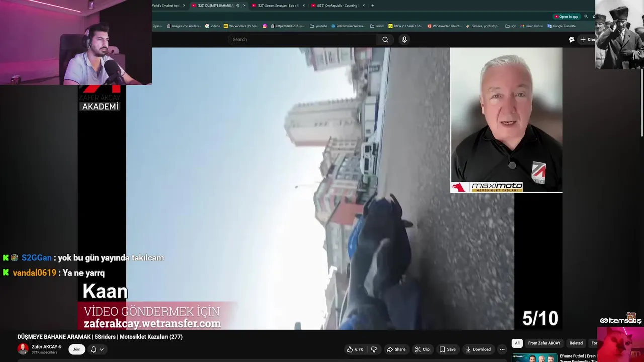Open the Videos bookmark

click(212, 26)
